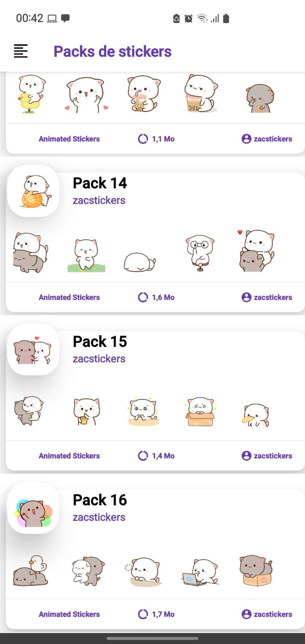305x644 pixels.
Task: Tap the alarm icon in status bar
Action: coord(189,19)
